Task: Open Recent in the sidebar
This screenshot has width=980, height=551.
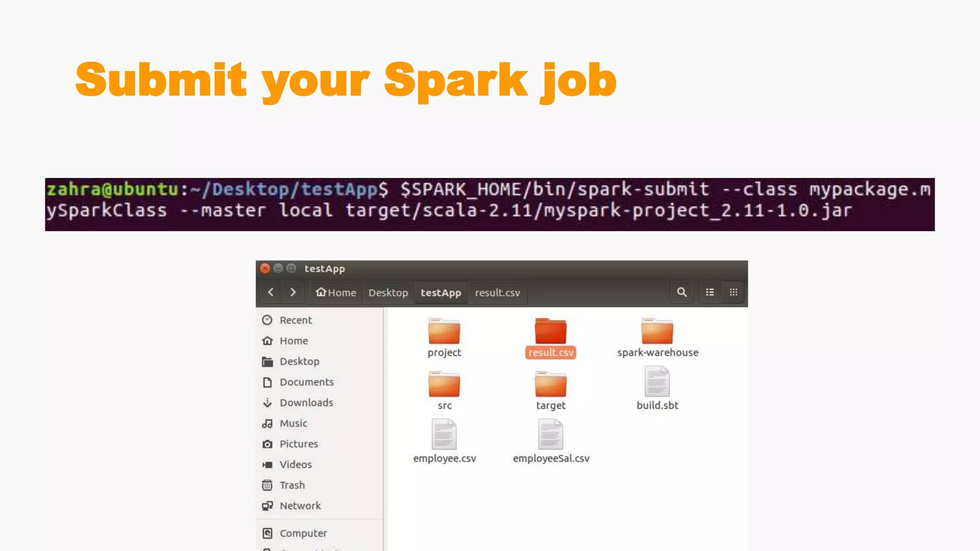Action: [296, 320]
